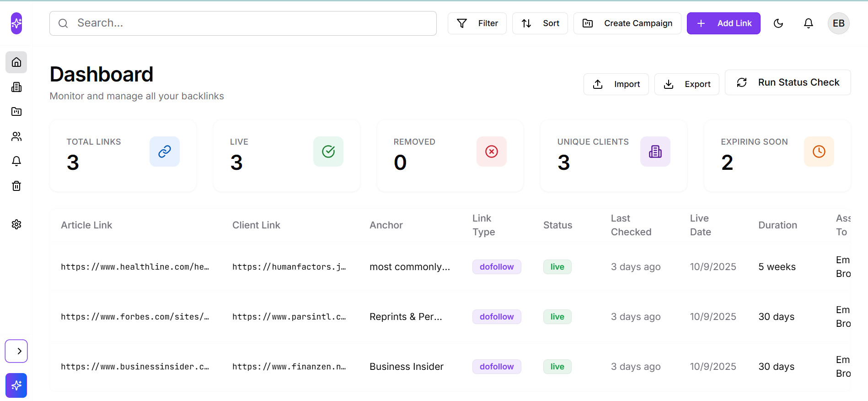Click the clock icon on Expiring Soon card
The image size is (868, 401).
pyautogui.click(x=819, y=152)
